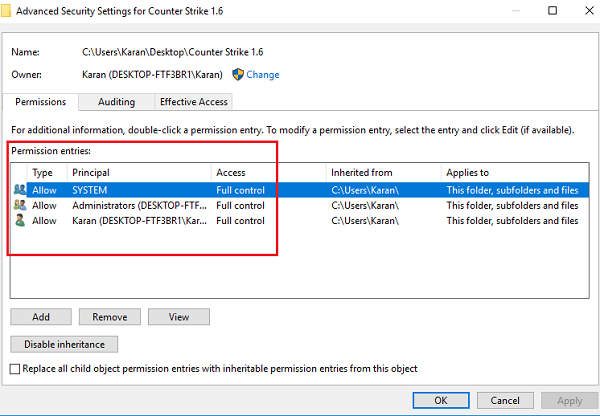Click Disable inheritance button
Viewport: 600px width, 416px height.
coord(64,344)
